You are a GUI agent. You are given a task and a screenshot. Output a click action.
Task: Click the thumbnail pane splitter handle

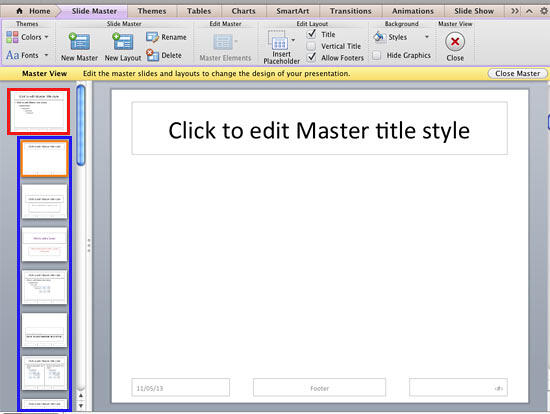[x=89, y=245]
